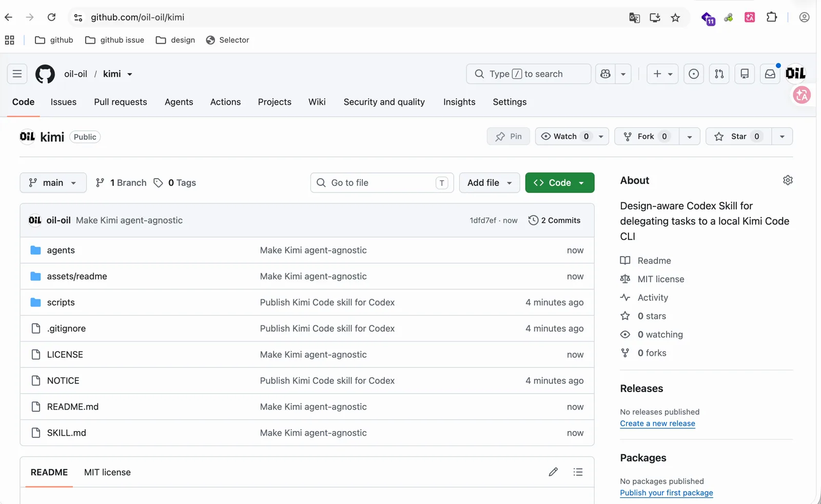Switch to the Issues tab
The height and width of the screenshot is (504, 821).
pos(64,102)
